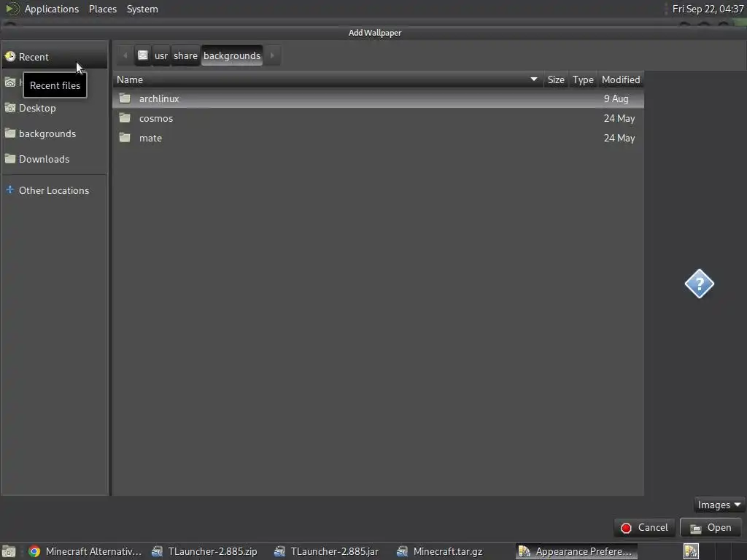Screen dimensions: 747x560
Task: Navigate to usr in path bar
Action: coord(161,55)
